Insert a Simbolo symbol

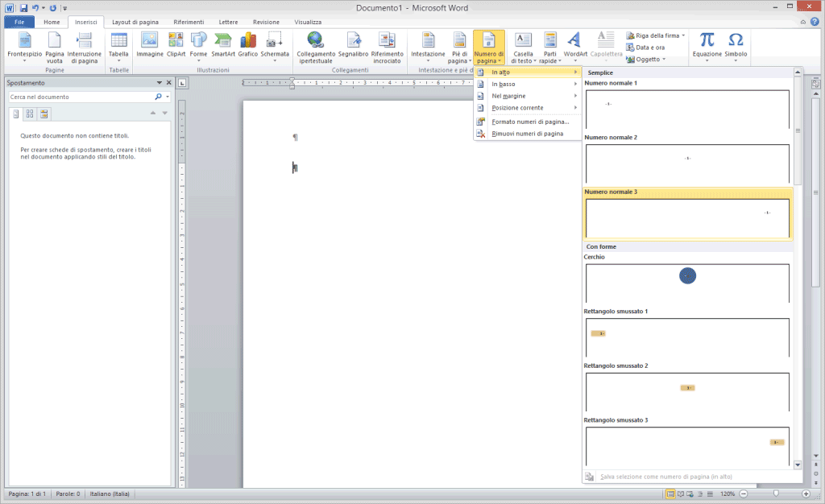tap(736, 48)
